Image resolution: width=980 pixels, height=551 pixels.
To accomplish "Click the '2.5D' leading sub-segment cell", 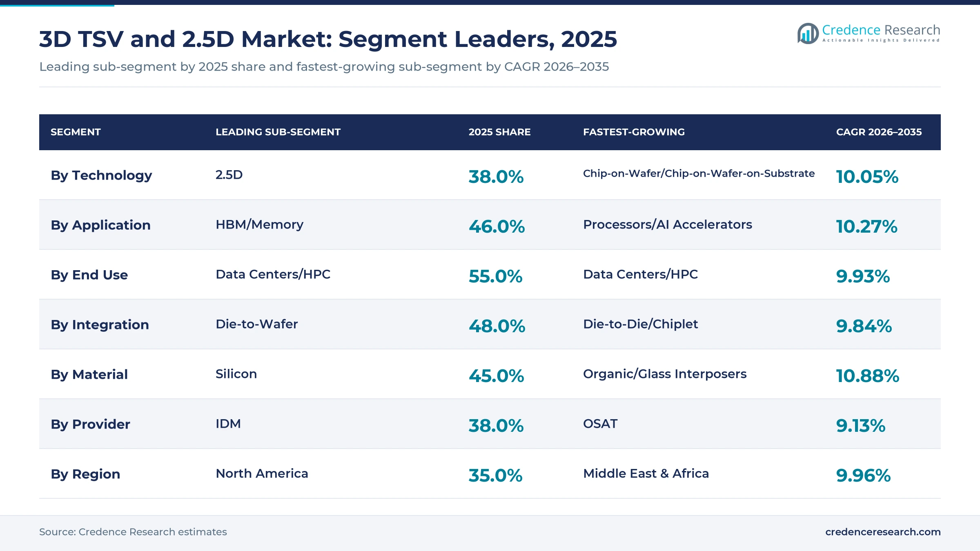I will tap(229, 175).
